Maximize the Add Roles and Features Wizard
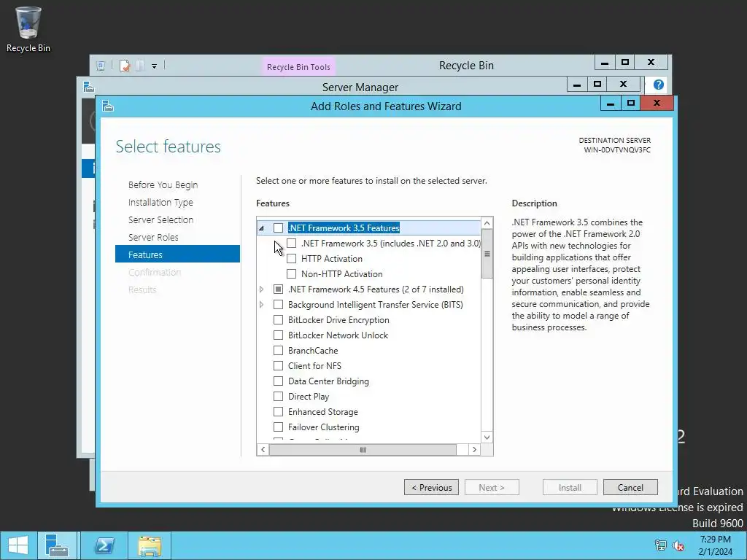 (x=631, y=103)
